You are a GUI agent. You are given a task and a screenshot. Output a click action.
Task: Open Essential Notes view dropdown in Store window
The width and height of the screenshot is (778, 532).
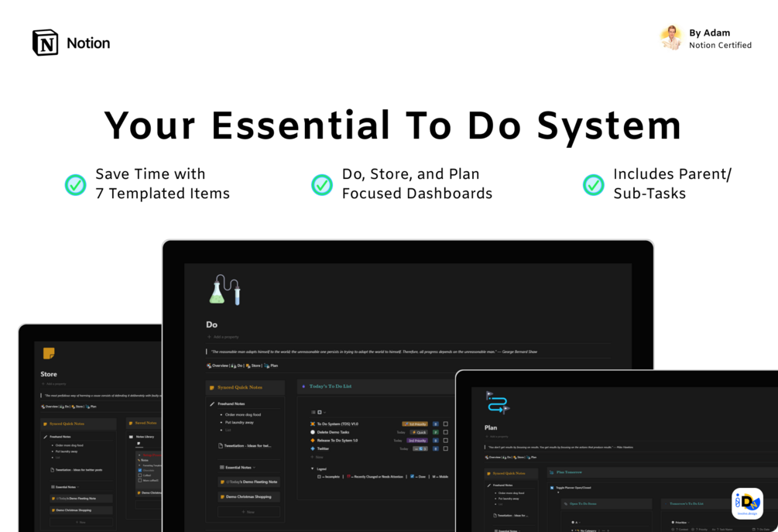pos(78,487)
